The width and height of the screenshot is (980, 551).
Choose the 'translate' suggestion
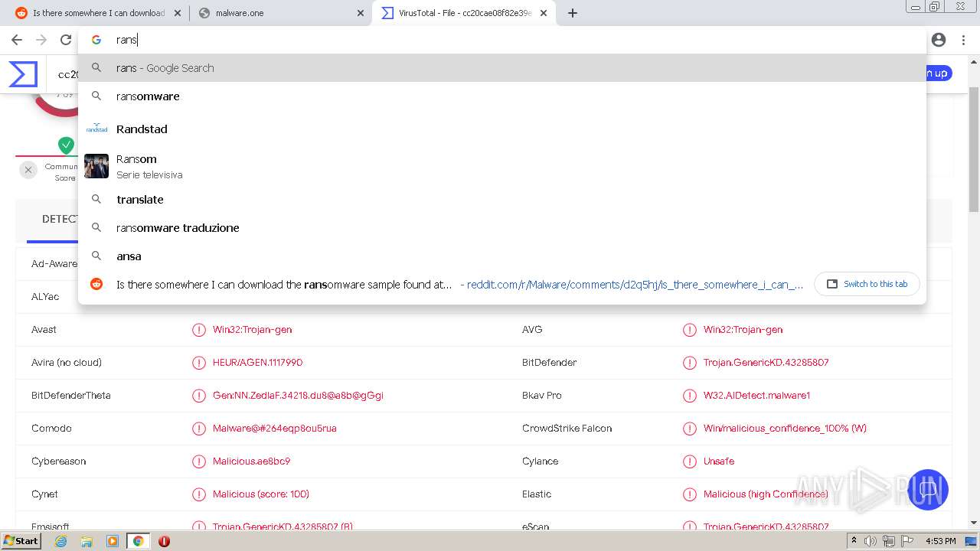502,200
